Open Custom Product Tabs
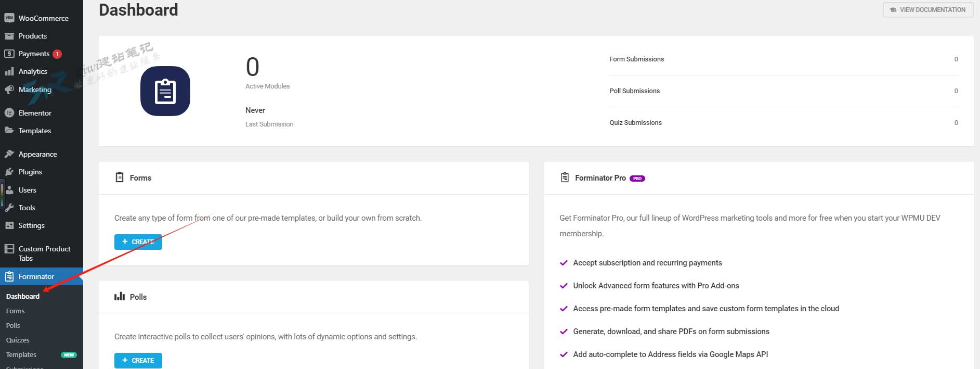Image resolution: width=980 pixels, height=369 pixels. tap(42, 253)
